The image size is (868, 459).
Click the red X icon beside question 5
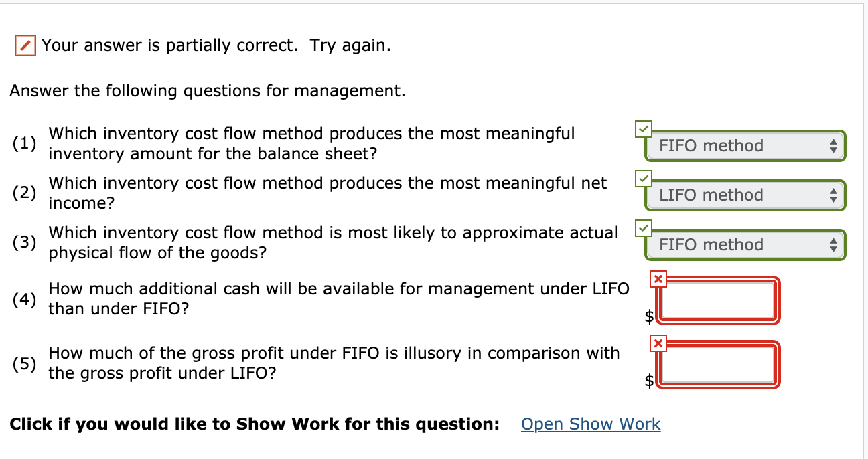[x=657, y=344]
